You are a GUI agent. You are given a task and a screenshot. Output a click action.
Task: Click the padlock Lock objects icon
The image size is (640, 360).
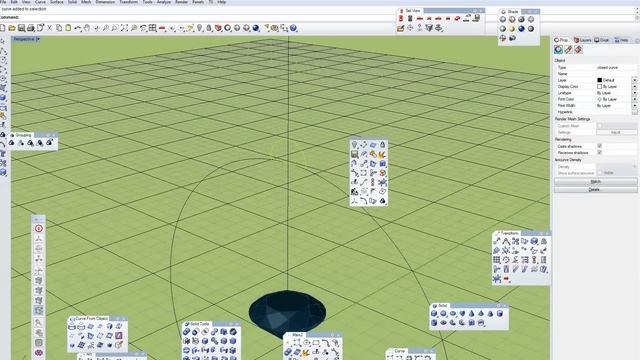(209, 28)
